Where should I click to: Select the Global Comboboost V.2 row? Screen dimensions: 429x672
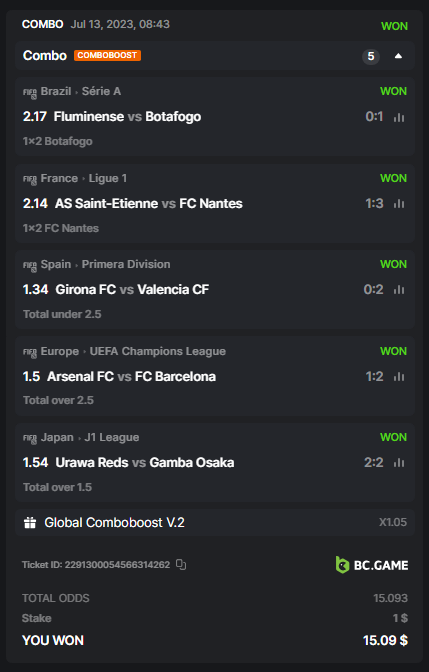tap(215, 522)
